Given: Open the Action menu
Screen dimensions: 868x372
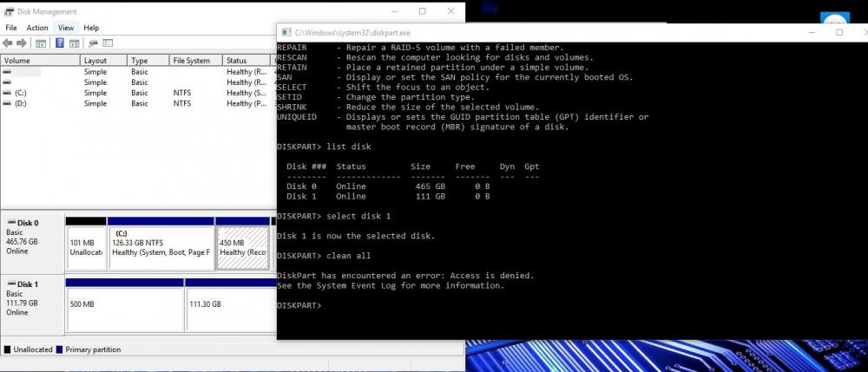Looking at the screenshot, I should (x=37, y=28).
